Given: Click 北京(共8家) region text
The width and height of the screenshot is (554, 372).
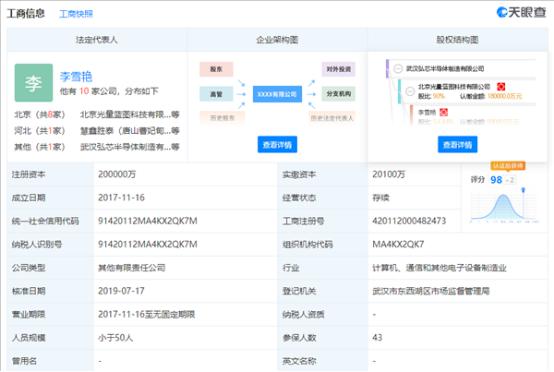Looking at the screenshot, I should tap(40, 114).
